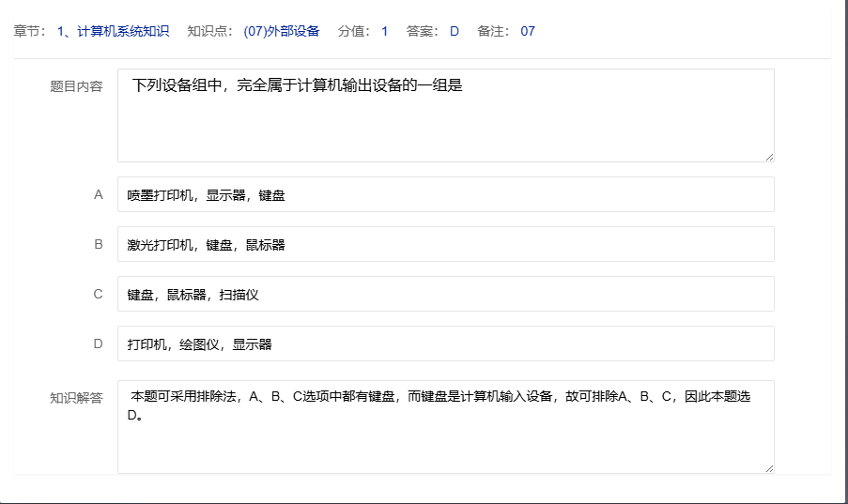848x504 pixels.
Task: Focus option B field with 激光打印机
Action: point(445,244)
